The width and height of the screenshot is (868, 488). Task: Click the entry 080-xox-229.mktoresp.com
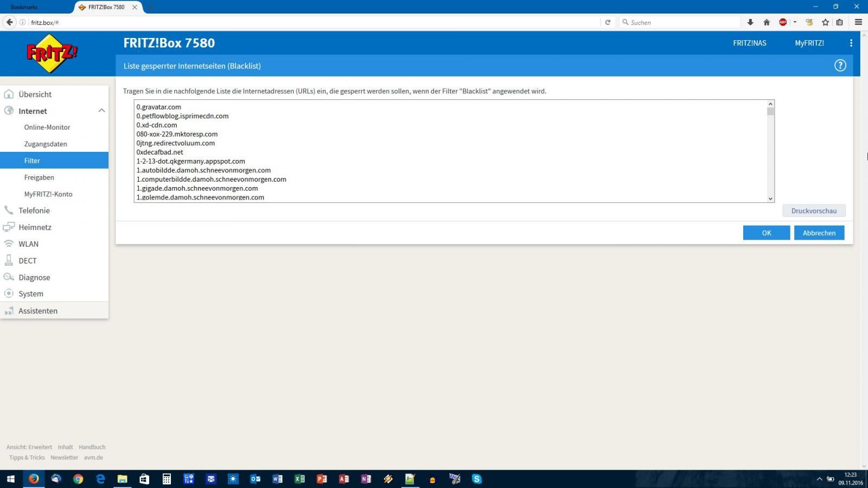pyautogui.click(x=177, y=134)
